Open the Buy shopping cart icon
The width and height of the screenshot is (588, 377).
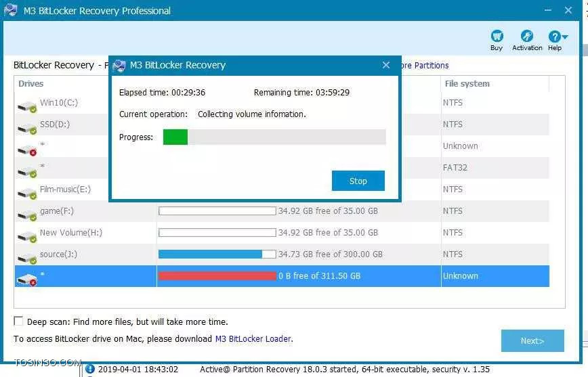tap(497, 37)
